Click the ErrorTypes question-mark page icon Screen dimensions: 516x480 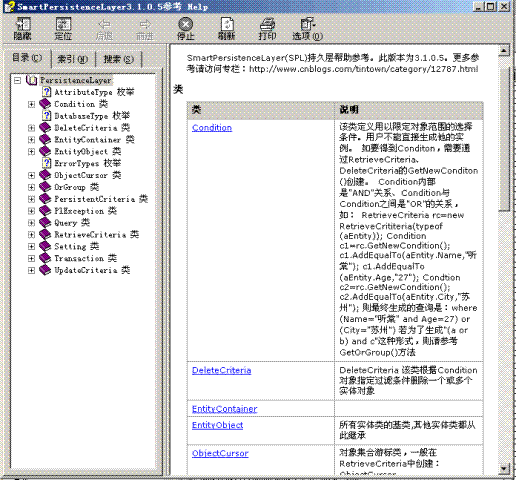coord(47,163)
